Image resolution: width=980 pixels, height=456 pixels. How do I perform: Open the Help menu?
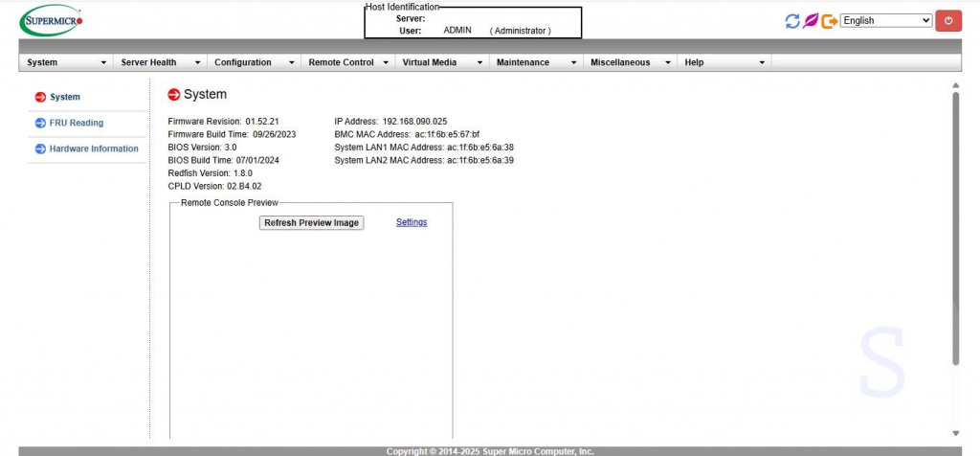pos(724,62)
